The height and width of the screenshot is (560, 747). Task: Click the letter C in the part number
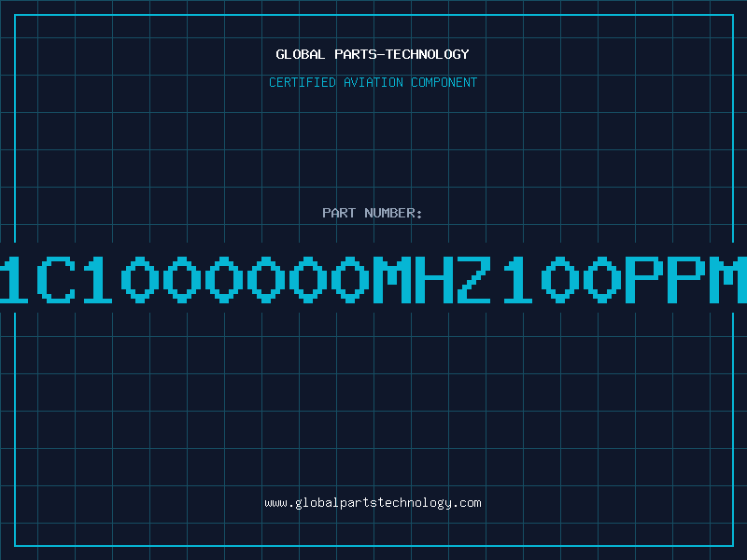click(56, 279)
